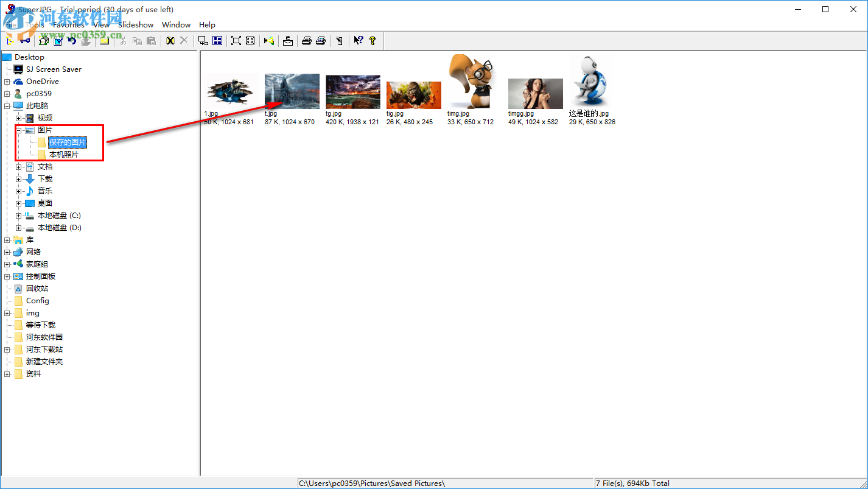Click the fit-to-window zoom icon
This screenshot has width=868, height=489.
point(250,41)
